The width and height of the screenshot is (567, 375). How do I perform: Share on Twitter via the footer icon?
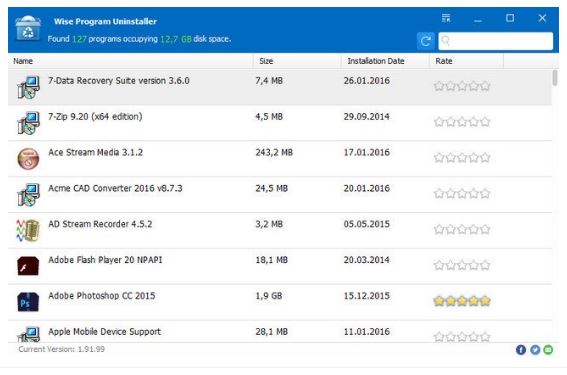click(535, 350)
